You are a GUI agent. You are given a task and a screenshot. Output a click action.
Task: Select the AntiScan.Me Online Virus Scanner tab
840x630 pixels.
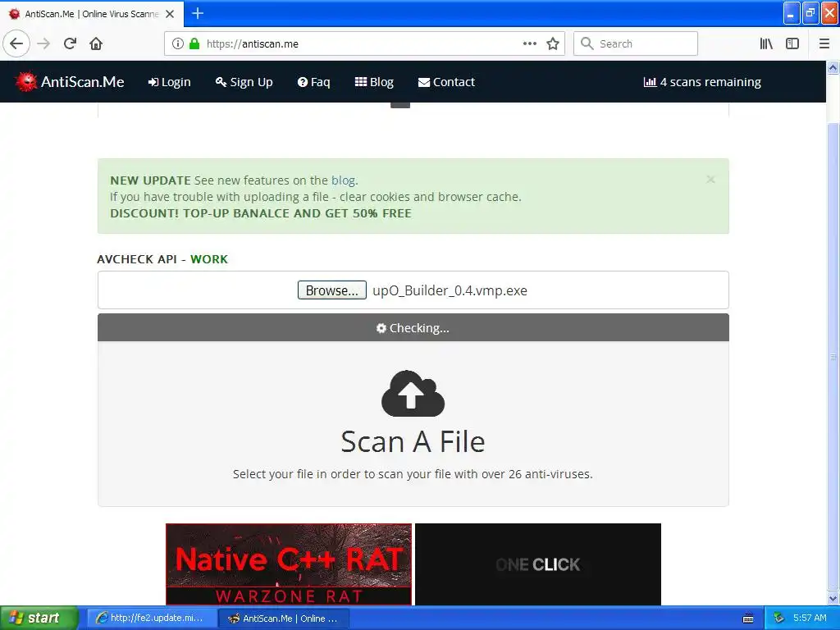tap(91, 14)
